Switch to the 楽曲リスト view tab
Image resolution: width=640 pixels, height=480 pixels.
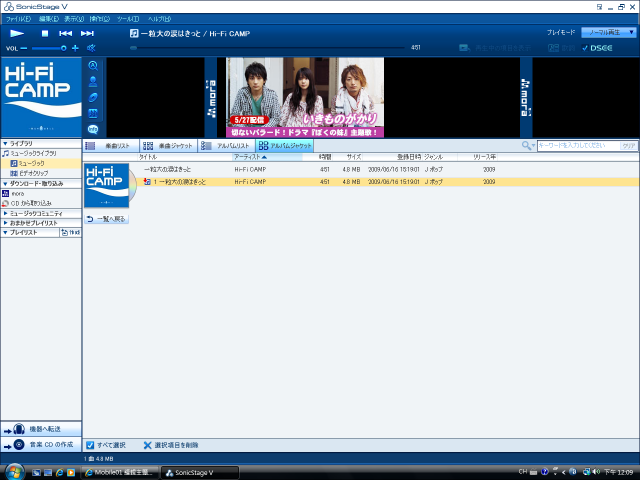[111, 146]
